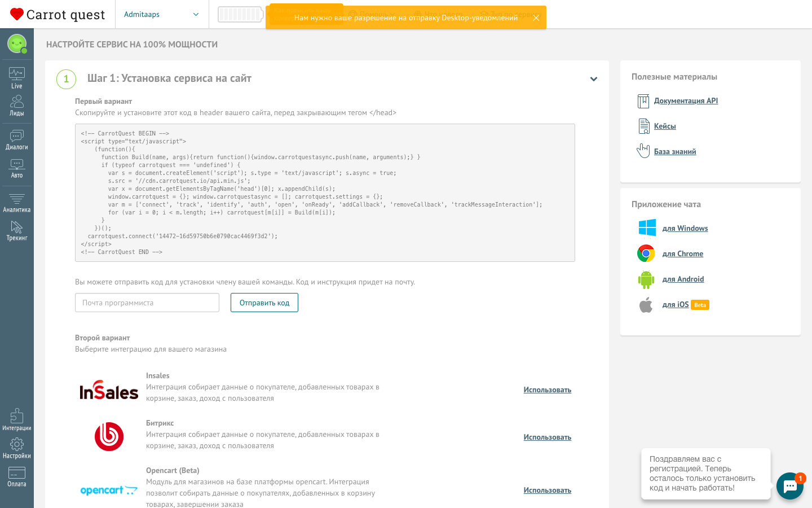Open the Live section in sidebar
812x508 pixels.
(x=17, y=78)
